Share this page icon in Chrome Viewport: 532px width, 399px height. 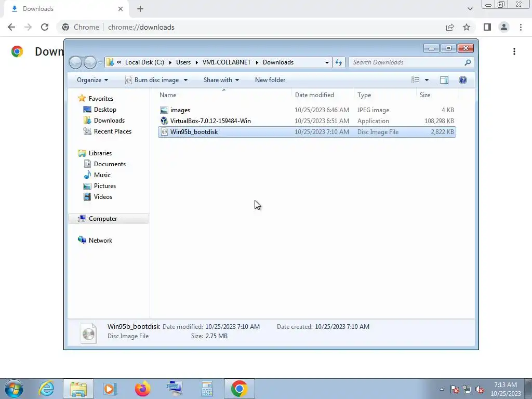[x=450, y=27]
